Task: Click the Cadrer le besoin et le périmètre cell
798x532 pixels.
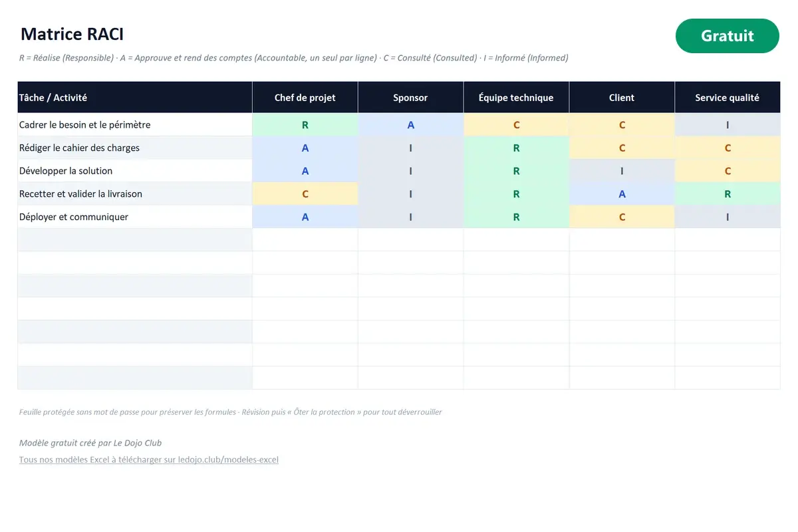Action: coord(135,125)
